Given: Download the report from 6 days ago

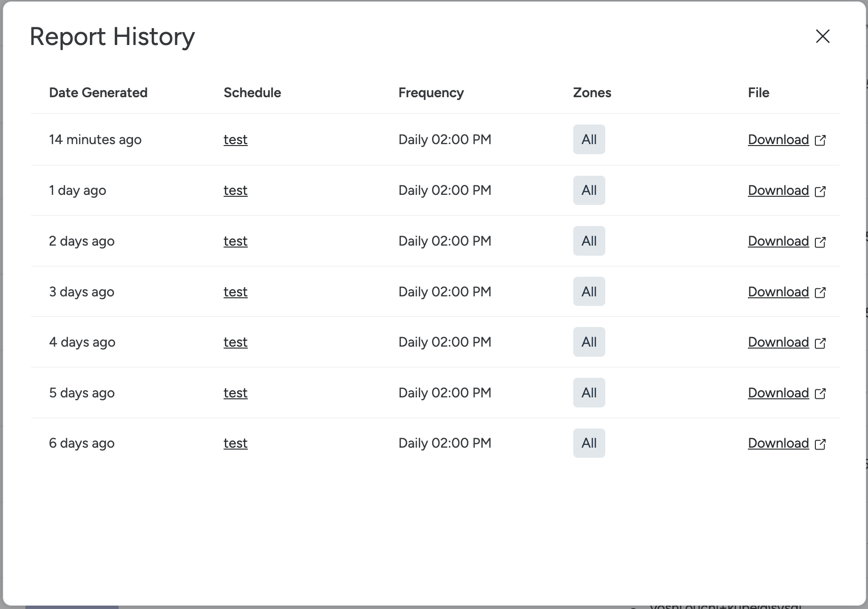Looking at the screenshot, I should pyautogui.click(x=778, y=443).
